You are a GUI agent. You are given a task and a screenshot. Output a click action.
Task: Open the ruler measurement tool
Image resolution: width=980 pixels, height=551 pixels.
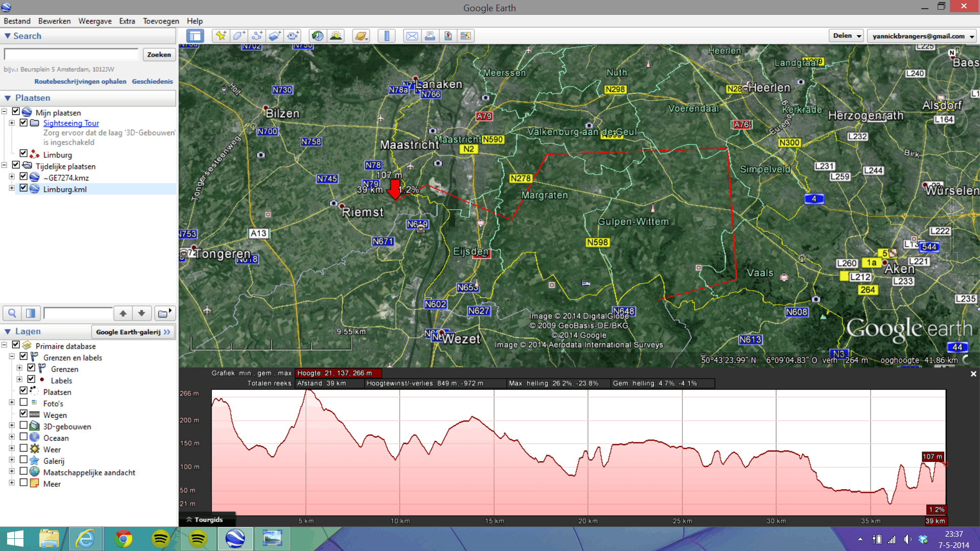[386, 36]
